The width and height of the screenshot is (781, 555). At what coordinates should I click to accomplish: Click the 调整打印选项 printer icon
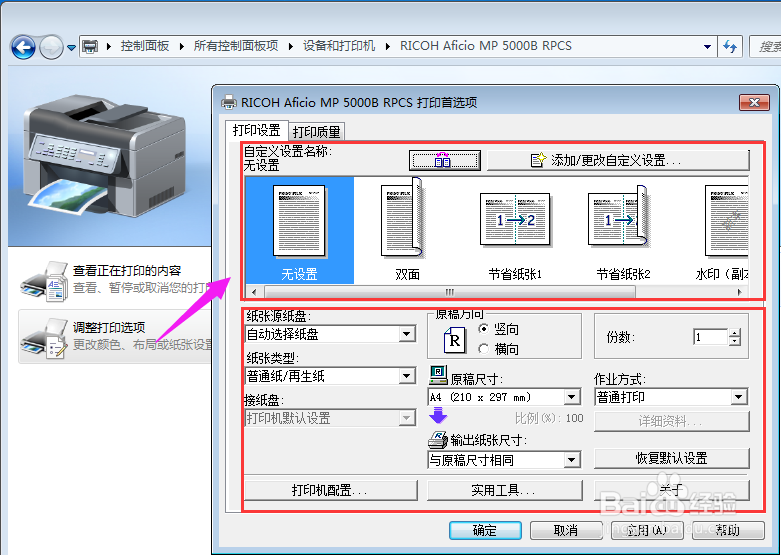pyautogui.click(x=44, y=338)
